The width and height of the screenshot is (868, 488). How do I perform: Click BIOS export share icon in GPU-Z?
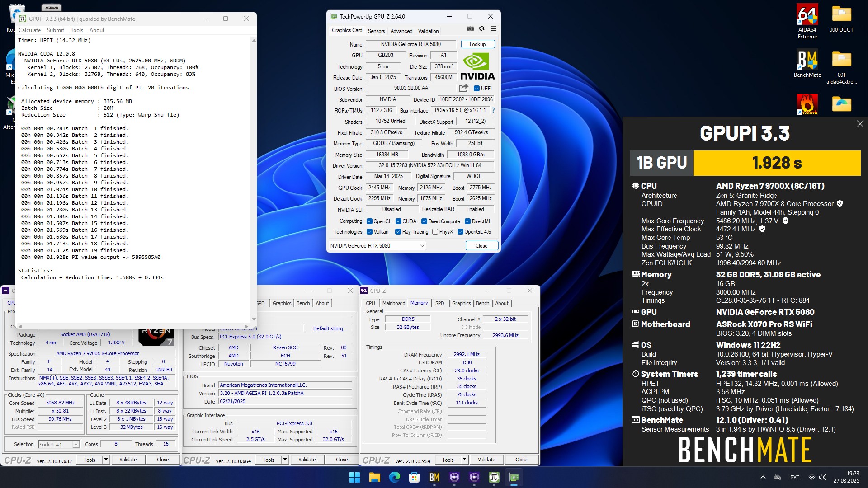point(463,88)
